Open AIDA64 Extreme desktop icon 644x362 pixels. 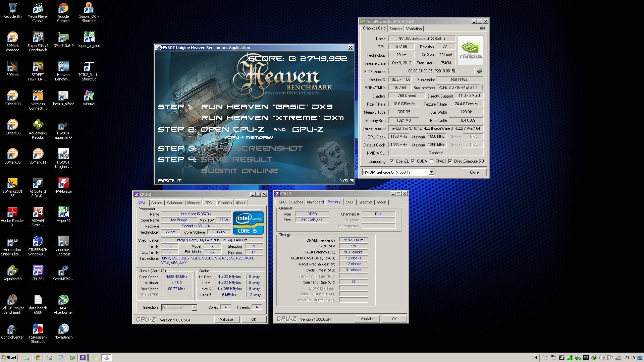38,217
